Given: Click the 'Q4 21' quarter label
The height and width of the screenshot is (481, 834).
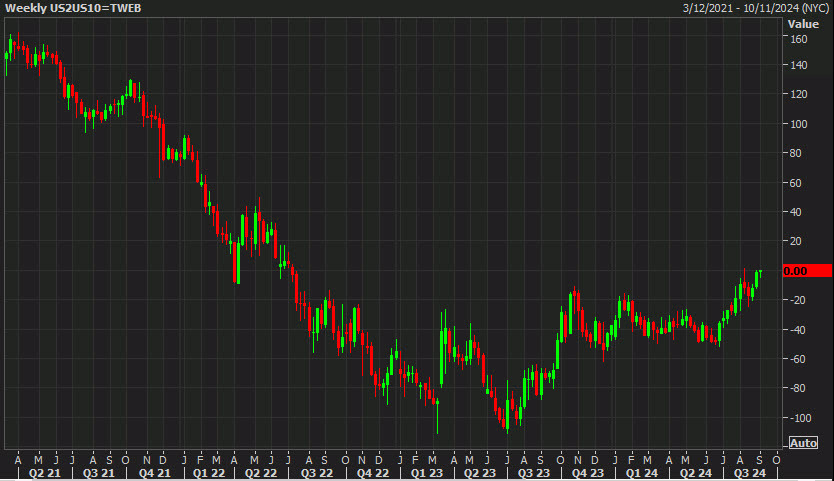Looking at the screenshot, I should pyautogui.click(x=154, y=473).
